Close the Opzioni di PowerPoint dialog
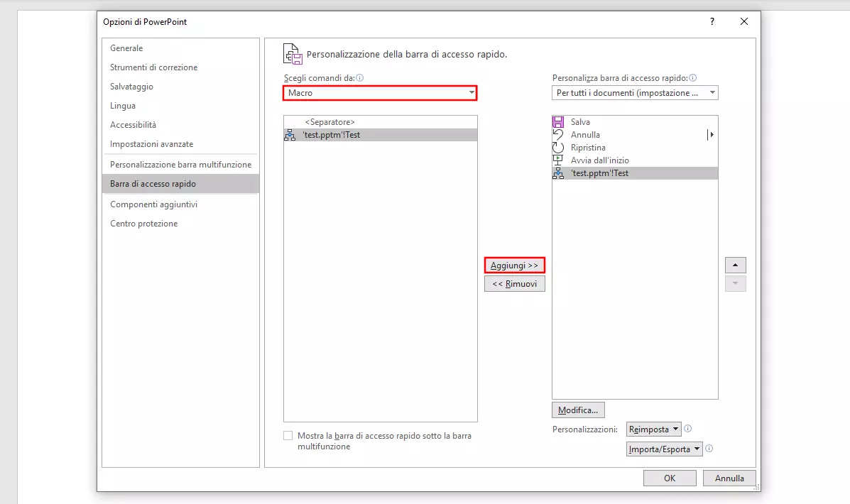 coord(743,22)
